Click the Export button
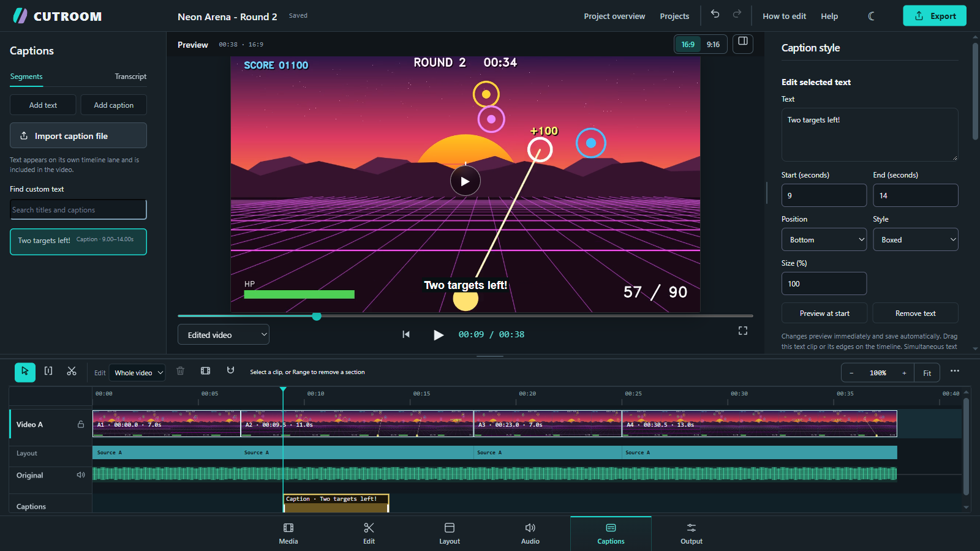The image size is (980, 551). tap(935, 16)
